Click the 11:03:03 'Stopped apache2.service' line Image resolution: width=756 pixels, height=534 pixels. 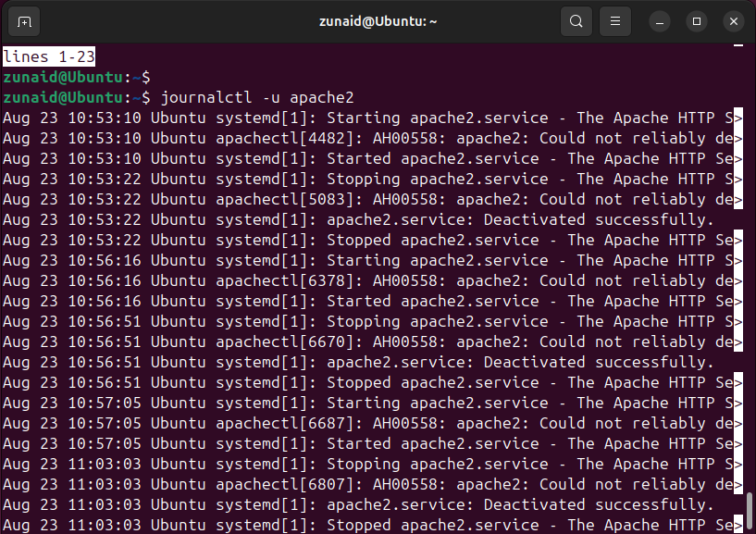coord(373,525)
